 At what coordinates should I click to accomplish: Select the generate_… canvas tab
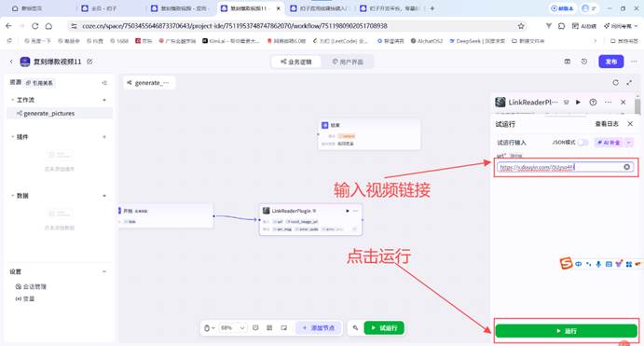[149, 83]
